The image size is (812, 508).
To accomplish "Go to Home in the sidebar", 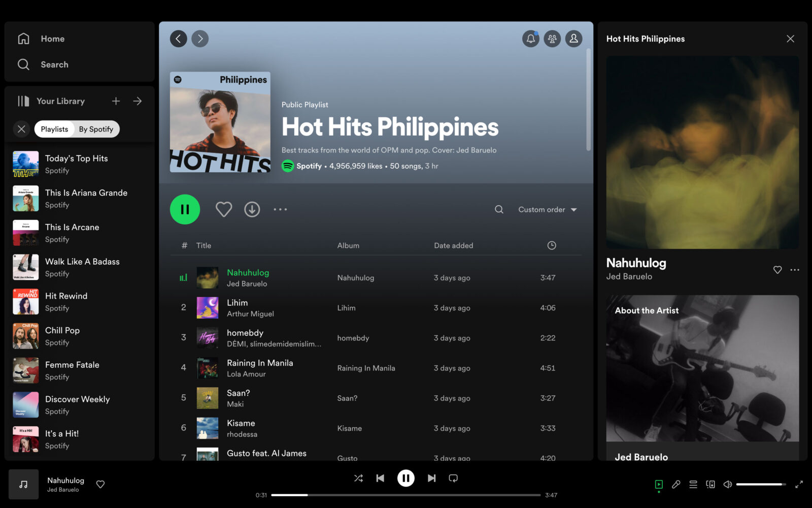I will click(53, 39).
